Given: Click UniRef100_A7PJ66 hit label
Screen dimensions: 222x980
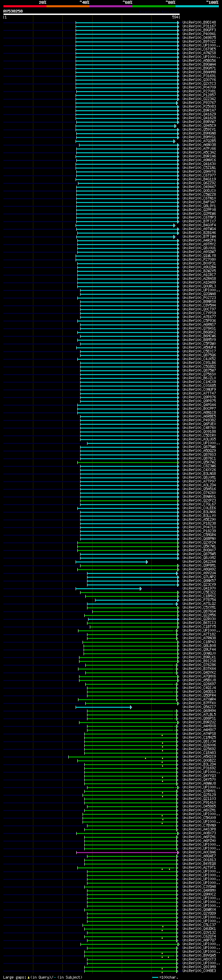Looking at the screenshot, I should click(199, 149).
